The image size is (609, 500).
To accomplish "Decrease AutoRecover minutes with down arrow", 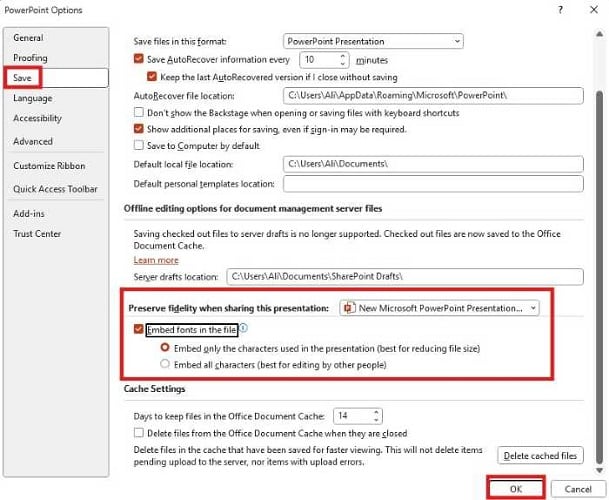I will [x=342, y=63].
